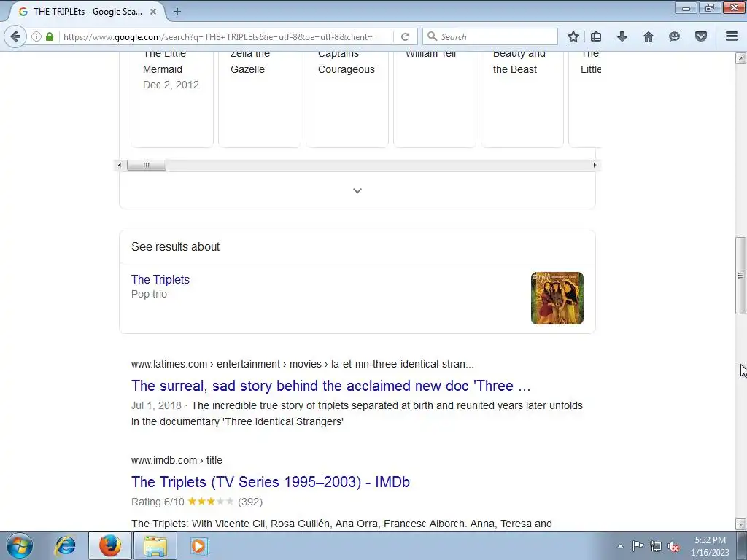Click the carousel horizontal scrollbar thumb

(146, 166)
